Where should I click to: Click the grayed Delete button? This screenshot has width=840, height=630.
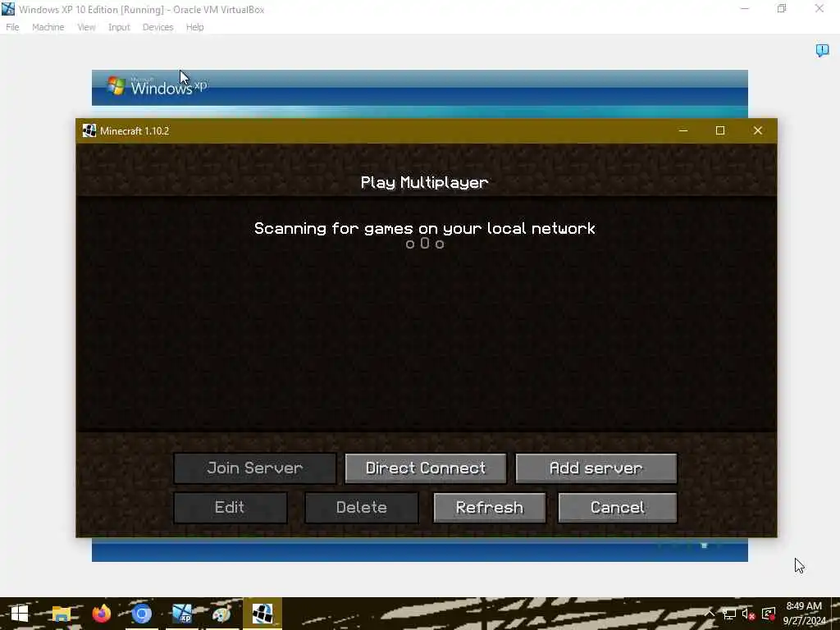362,507
